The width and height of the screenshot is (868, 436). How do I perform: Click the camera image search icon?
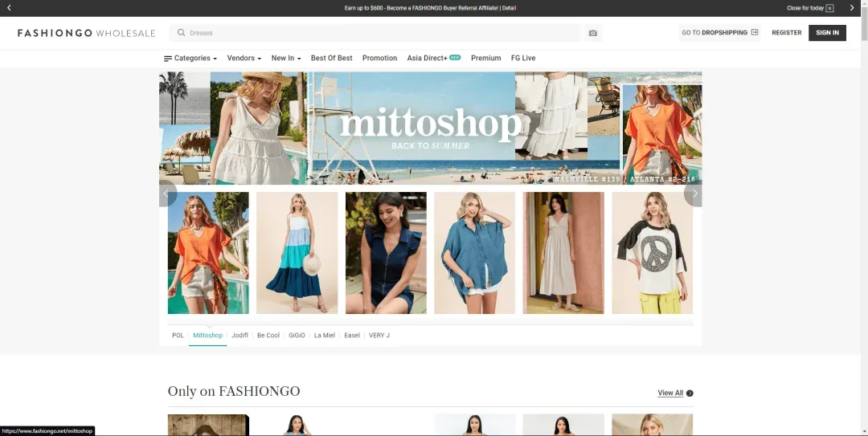(592, 33)
